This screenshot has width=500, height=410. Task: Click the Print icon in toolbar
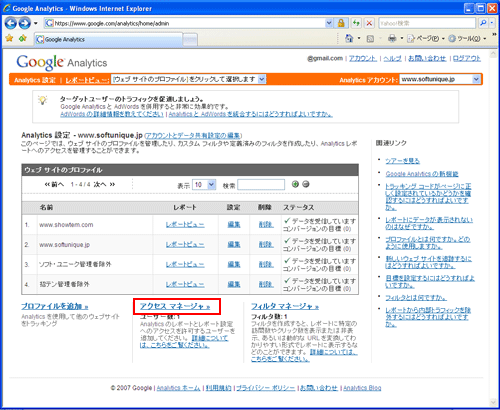click(x=392, y=39)
